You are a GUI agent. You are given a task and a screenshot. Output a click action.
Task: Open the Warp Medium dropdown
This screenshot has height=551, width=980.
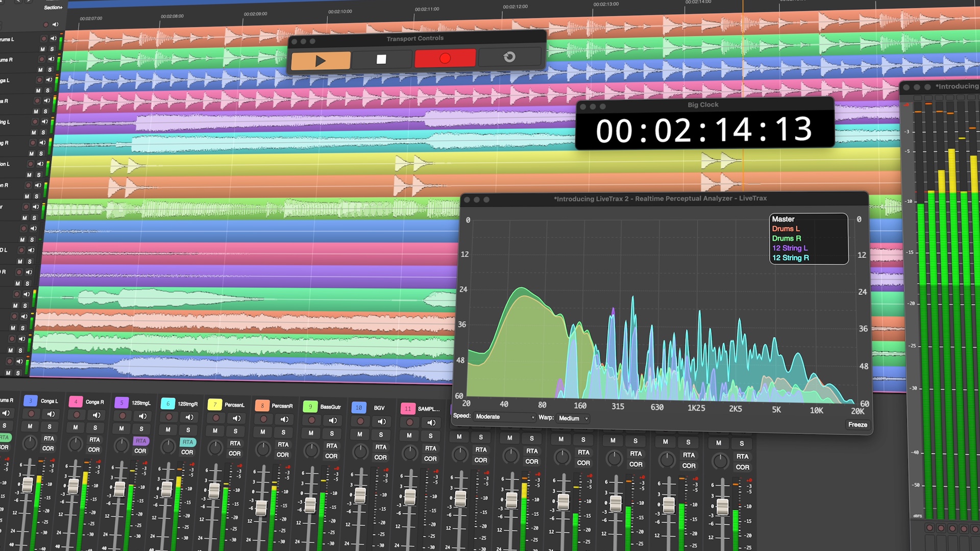click(573, 418)
